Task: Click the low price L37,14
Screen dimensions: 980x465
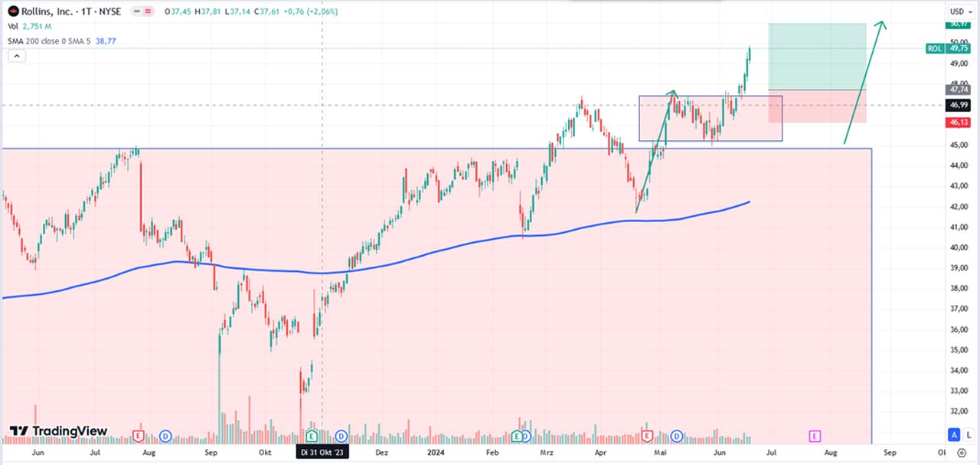Action: click(238, 11)
